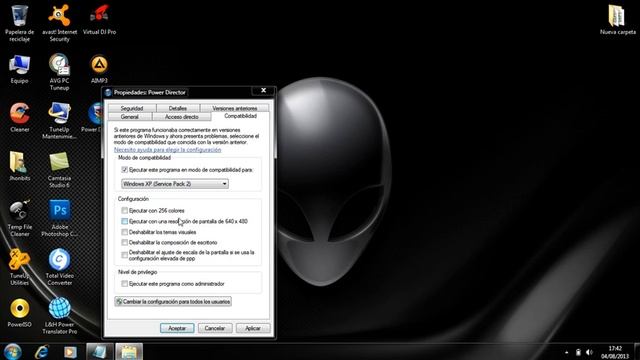Open PowerISO desktop icon
This screenshot has height=360, width=640.
coord(19,313)
